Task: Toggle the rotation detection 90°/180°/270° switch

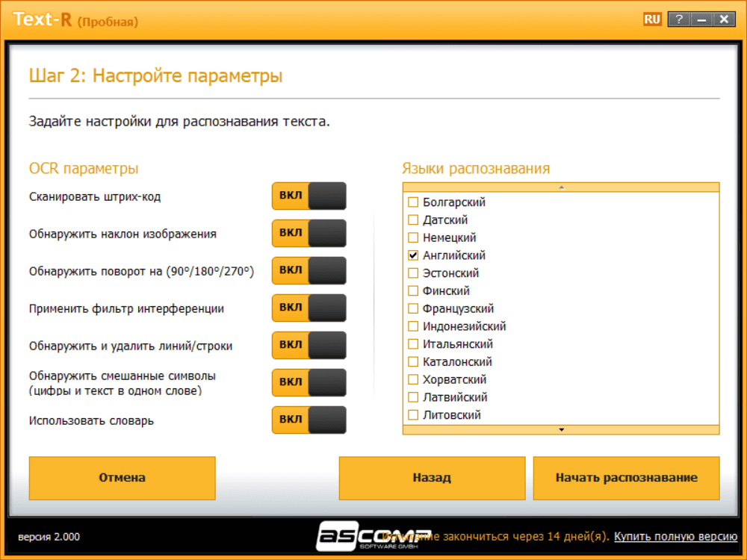Action: click(309, 270)
